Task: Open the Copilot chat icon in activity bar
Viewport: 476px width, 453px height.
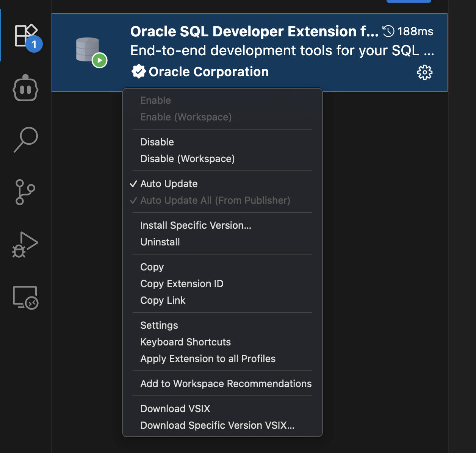Action: pos(26,88)
